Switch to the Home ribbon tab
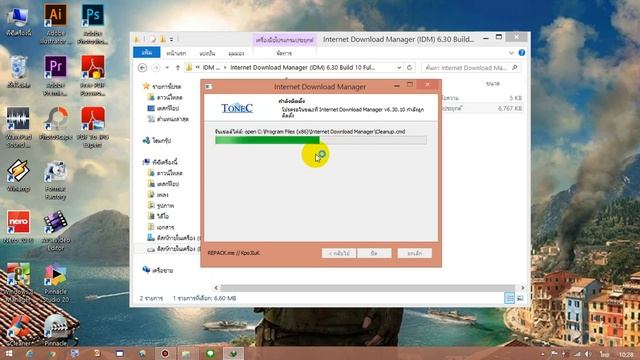Viewport: 640px width, 360px height. [176, 53]
